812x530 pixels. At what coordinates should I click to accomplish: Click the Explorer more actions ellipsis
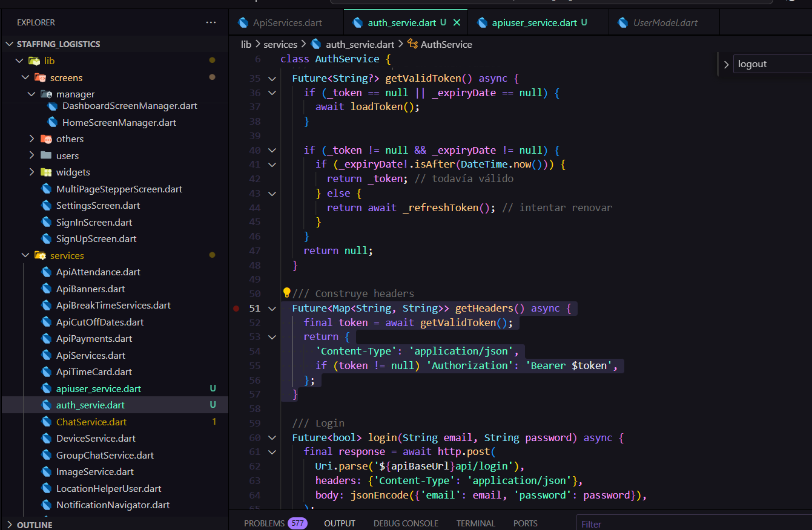click(x=211, y=22)
